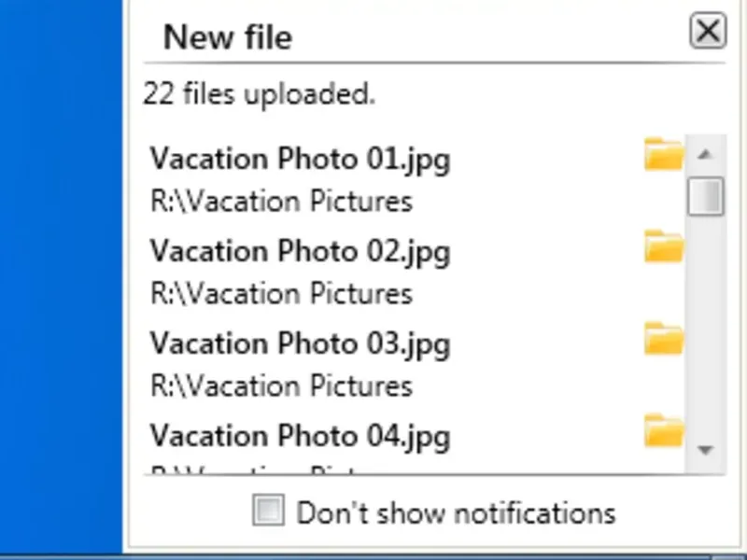The height and width of the screenshot is (560, 747).
Task: Open folder icon beside Vacation Photo 04.jpg
Action: click(x=664, y=430)
